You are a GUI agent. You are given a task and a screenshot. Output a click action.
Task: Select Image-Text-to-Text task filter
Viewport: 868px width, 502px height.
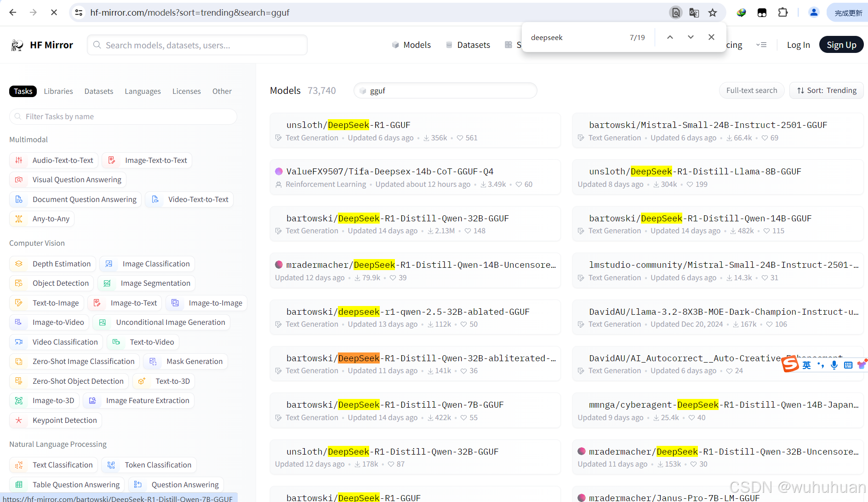point(147,160)
